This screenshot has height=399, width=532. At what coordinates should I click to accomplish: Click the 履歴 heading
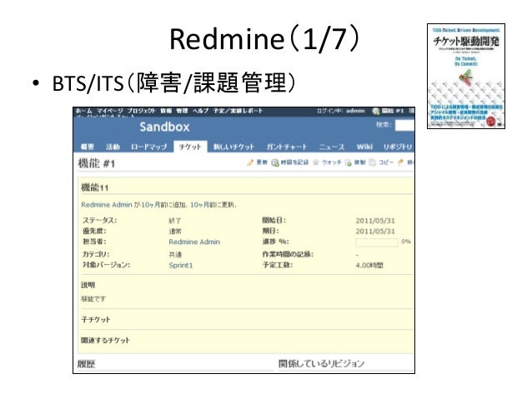tap(87, 364)
